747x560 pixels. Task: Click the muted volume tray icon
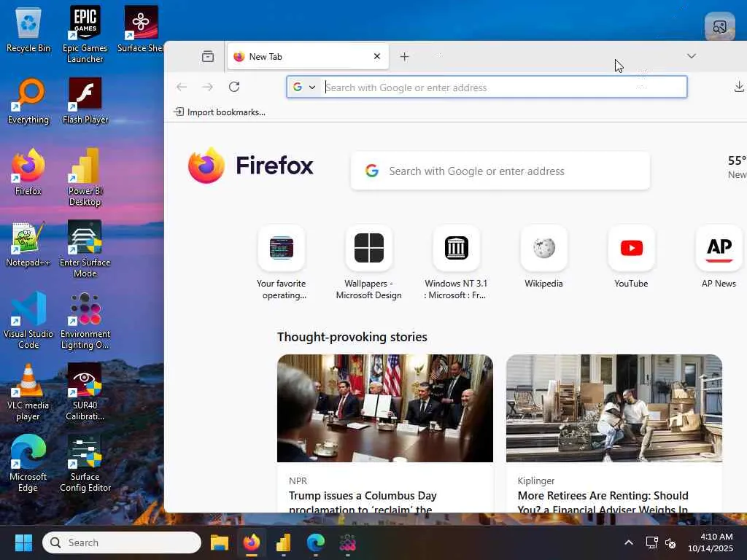coord(670,542)
